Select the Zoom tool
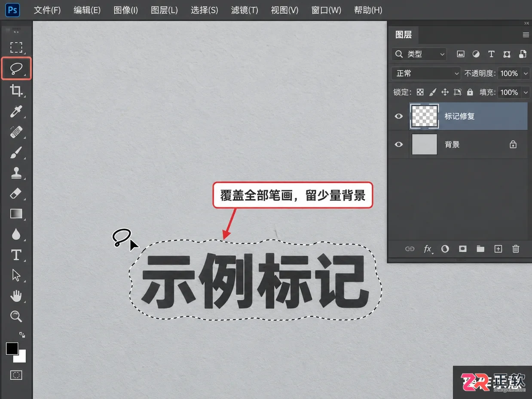Viewport: 532px width, 399px height. (16, 317)
